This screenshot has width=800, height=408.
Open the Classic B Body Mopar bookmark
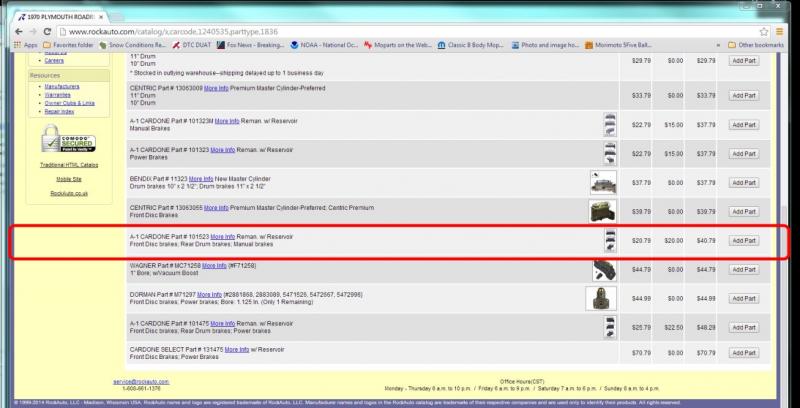471,45
